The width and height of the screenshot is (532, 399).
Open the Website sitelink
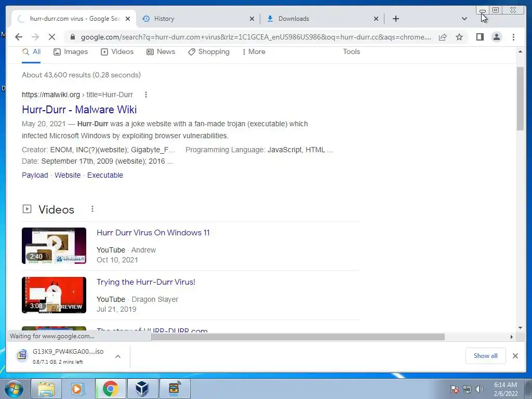click(68, 175)
